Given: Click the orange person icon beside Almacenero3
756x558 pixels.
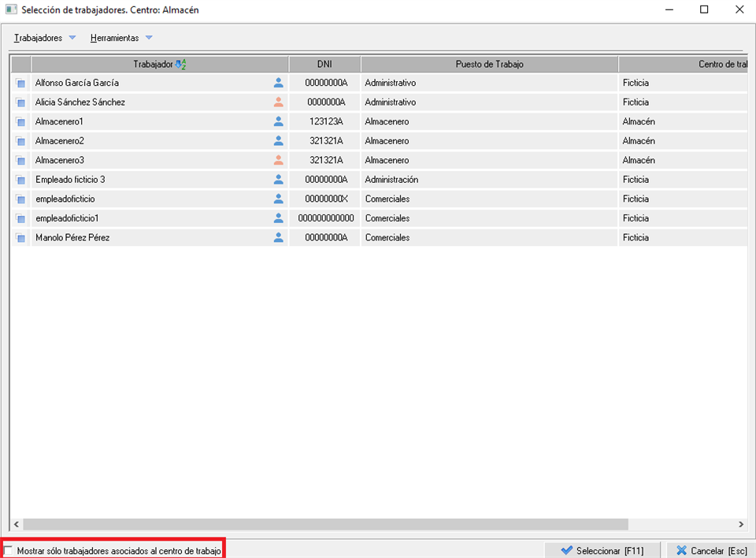Looking at the screenshot, I should click(278, 160).
